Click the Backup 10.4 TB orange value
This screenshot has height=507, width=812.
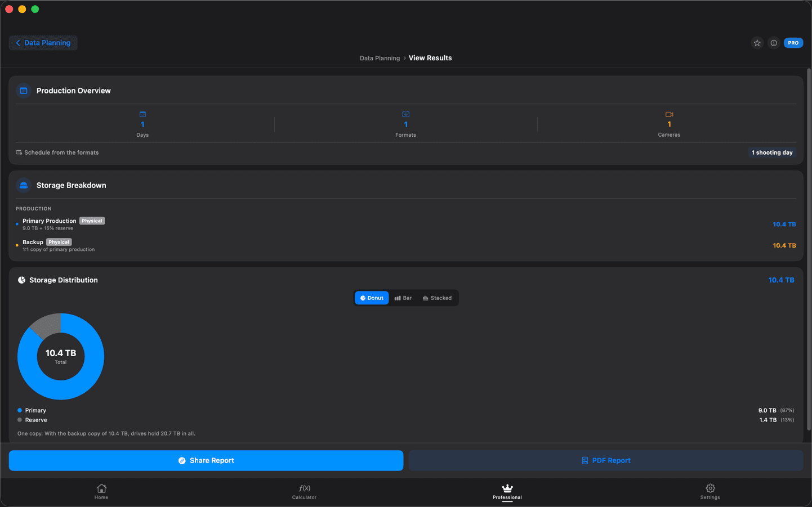[784, 246]
